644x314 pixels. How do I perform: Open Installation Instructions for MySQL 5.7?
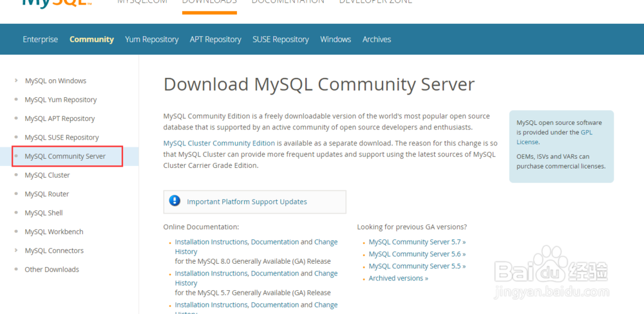tap(211, 273)
